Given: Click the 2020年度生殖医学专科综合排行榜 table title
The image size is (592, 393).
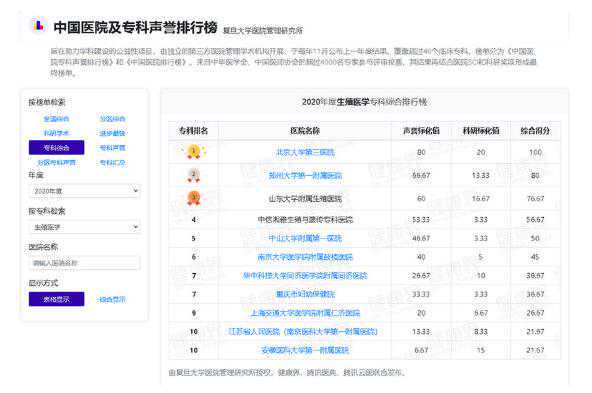Looking at the screenshot, I should 364,102.
